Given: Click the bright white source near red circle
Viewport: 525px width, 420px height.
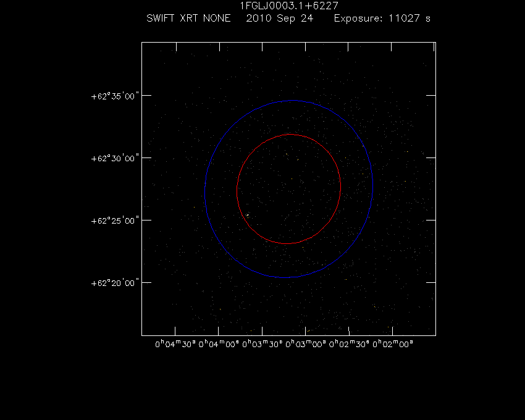Looking at the screenshot, I should (x=248, y=215).
